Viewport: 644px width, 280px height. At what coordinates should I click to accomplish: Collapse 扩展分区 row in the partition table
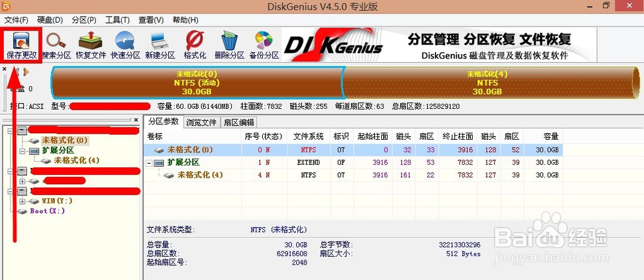(x=150, y=163)
